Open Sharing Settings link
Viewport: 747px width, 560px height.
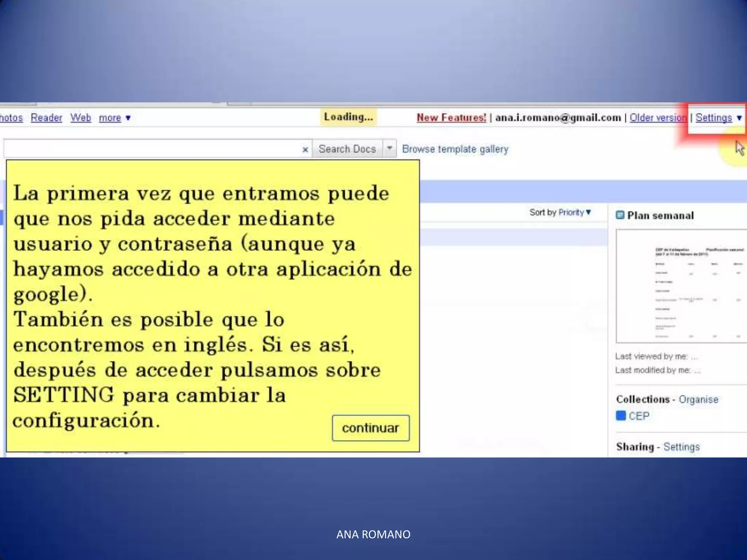click(x=681, y=447)
